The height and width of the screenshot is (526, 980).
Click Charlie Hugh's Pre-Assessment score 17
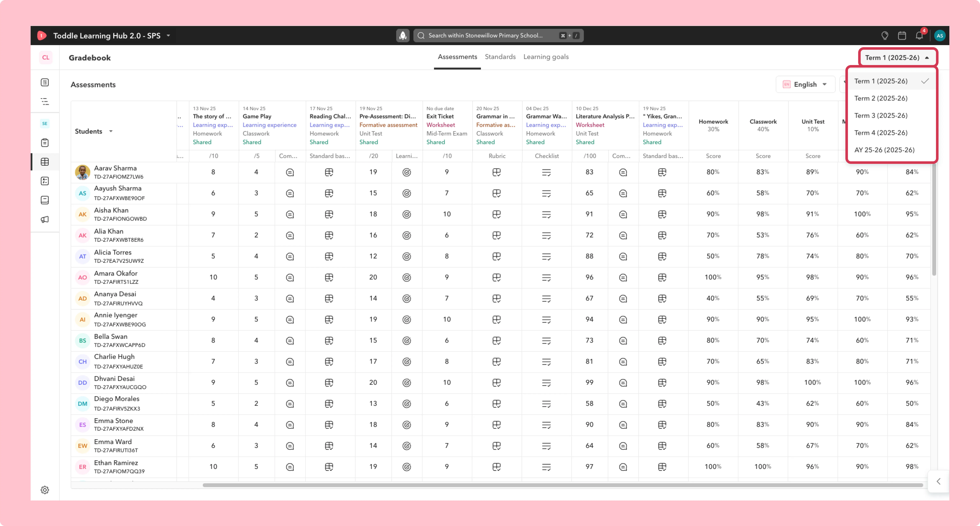tap(373, 362)
